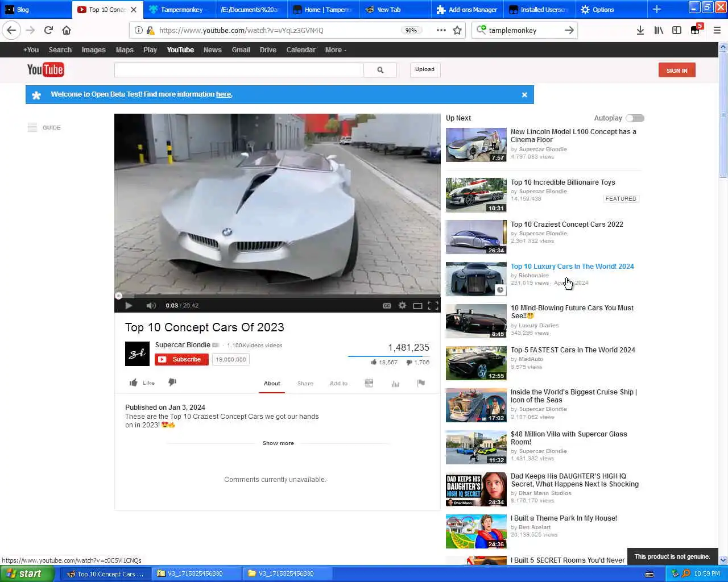Click the Firefox URL address bar
The image size is (728, 582).
tap(279, 30)
